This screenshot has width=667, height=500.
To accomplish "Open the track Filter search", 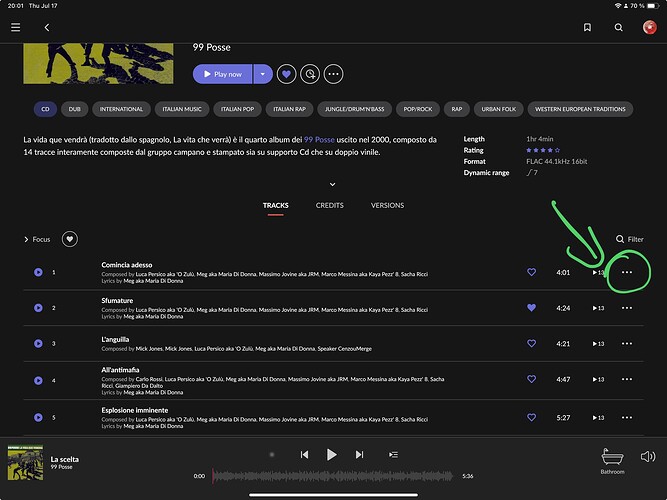I will point(630,239).
